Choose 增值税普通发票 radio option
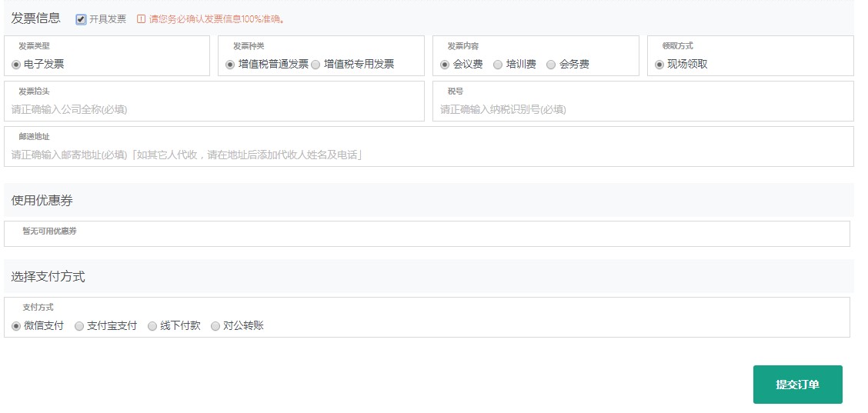868x413 pixels. (230, 65)
